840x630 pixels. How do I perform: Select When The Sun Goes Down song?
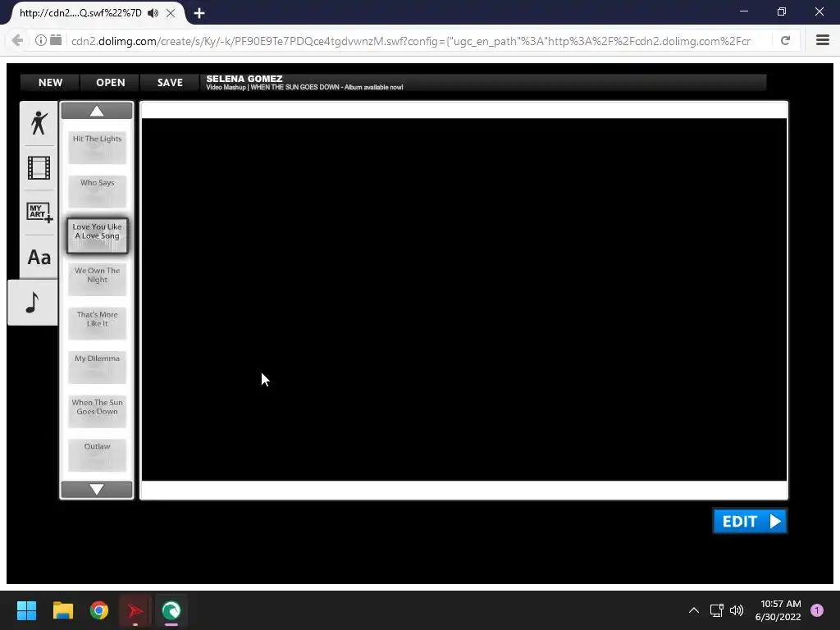[97, 411]
